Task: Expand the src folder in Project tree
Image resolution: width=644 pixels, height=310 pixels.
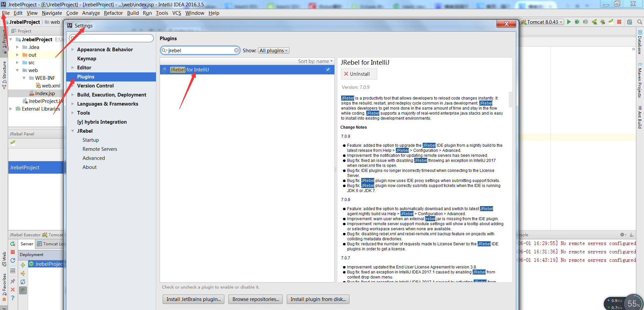Action: (x=17, y=63)
